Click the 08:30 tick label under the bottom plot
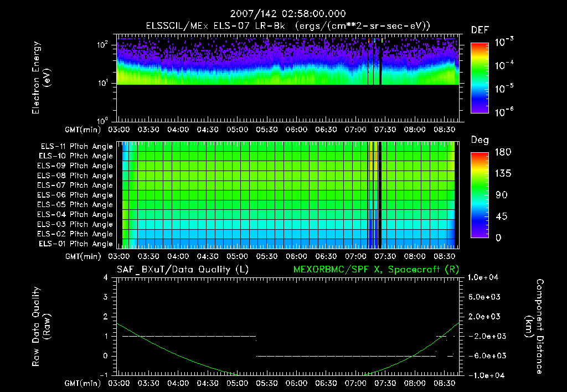567x392 pixels. pos(445,383)
